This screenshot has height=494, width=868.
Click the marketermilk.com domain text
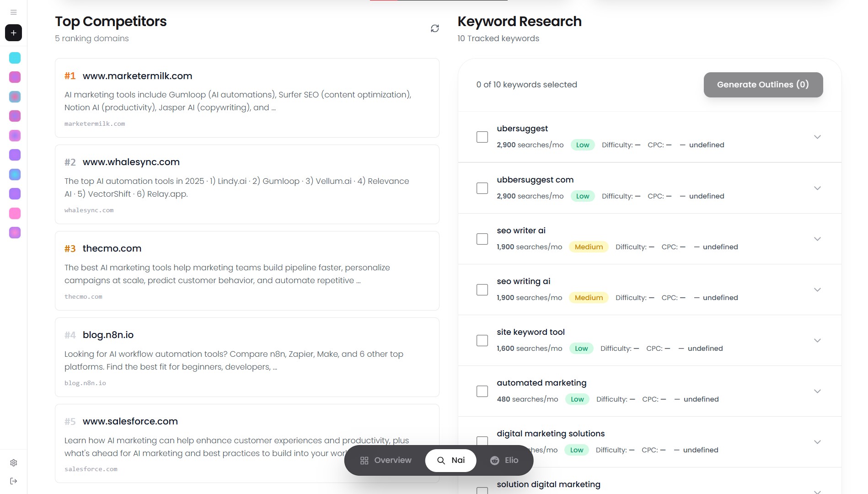click(95, 124)
